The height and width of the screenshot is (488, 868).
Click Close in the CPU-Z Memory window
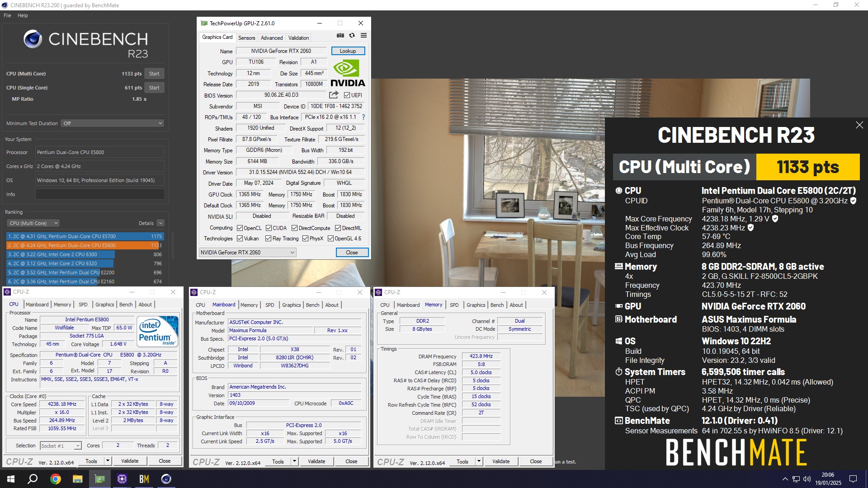536,461
